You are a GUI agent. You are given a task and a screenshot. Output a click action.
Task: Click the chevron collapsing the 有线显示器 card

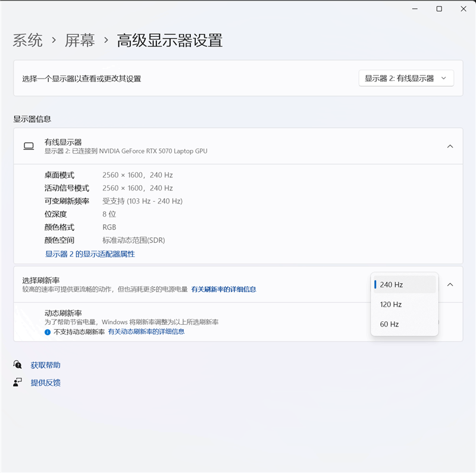pos(450,146)
